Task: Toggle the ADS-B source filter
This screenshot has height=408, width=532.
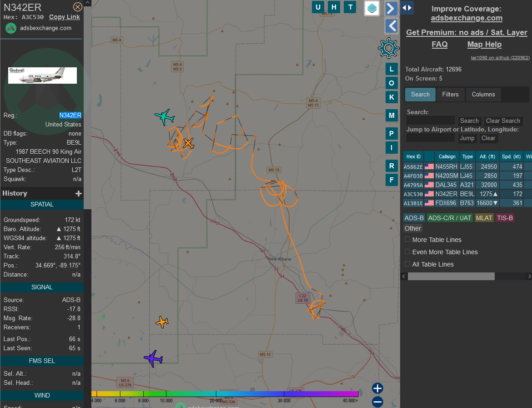Action: coord(414,218)
